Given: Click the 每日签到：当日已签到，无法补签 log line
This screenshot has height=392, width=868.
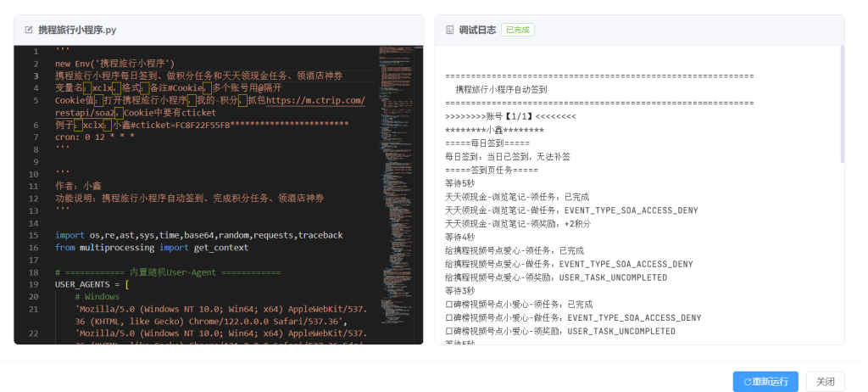Looking at the screenshot, I should coord(508,157).
